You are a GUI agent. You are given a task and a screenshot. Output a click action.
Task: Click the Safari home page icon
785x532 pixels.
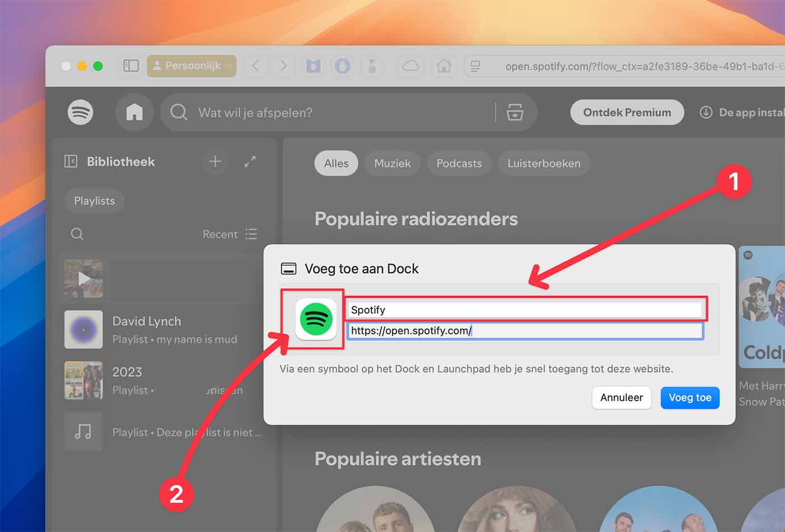(444, 66)
